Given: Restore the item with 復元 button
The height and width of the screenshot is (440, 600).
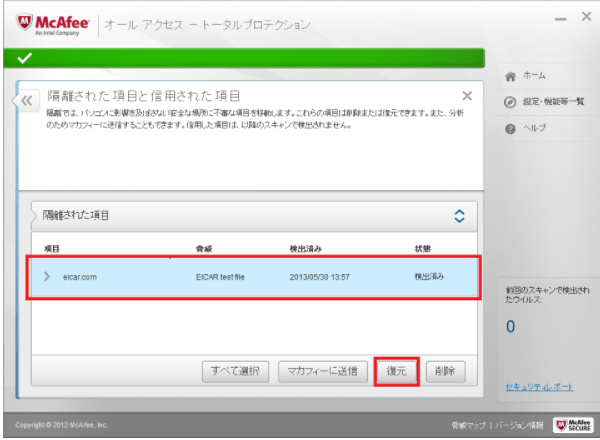Looking at the screenshot, I should click(x=396, y=370).
